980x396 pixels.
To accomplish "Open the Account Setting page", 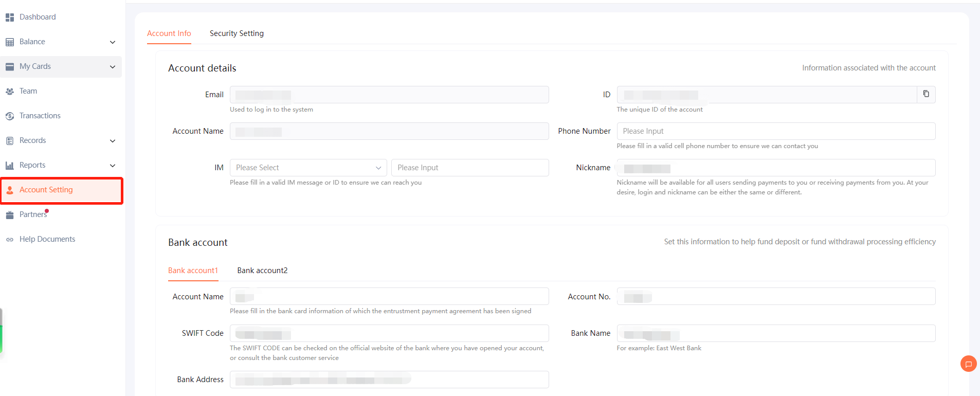I will pos(46,190).
